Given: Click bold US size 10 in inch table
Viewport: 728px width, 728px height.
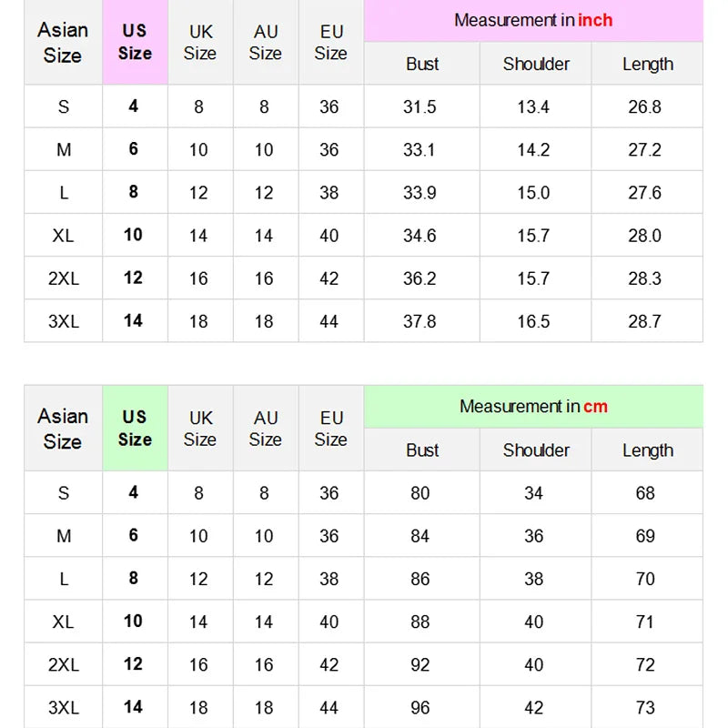Looking at the screenshot, I should point(133,235).
